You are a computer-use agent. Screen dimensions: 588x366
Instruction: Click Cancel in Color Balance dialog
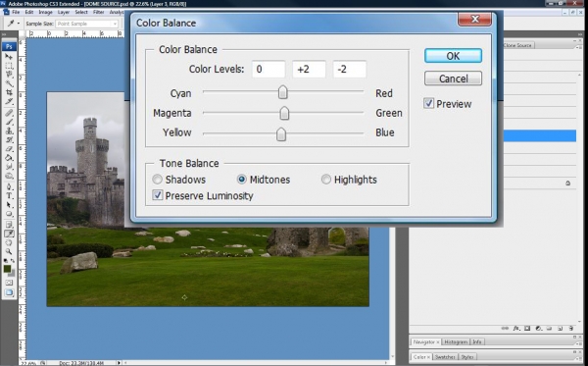click(x=453, y=78)
